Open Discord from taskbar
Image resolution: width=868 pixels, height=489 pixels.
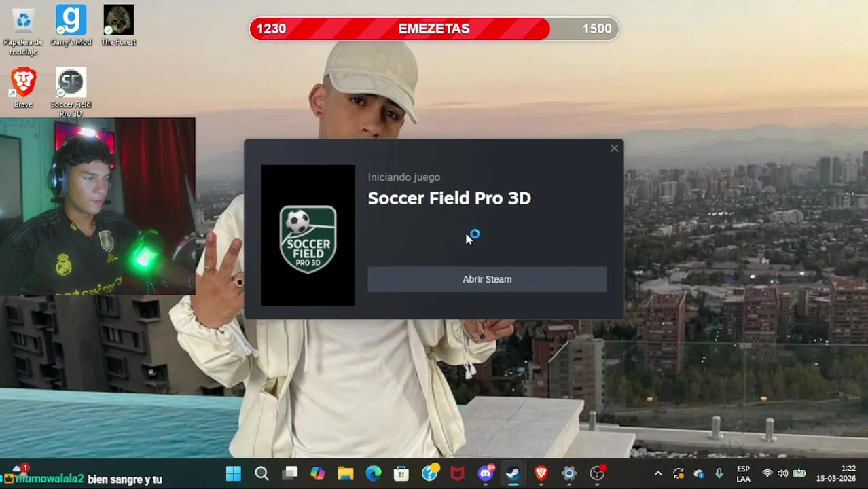coord(486,473)
